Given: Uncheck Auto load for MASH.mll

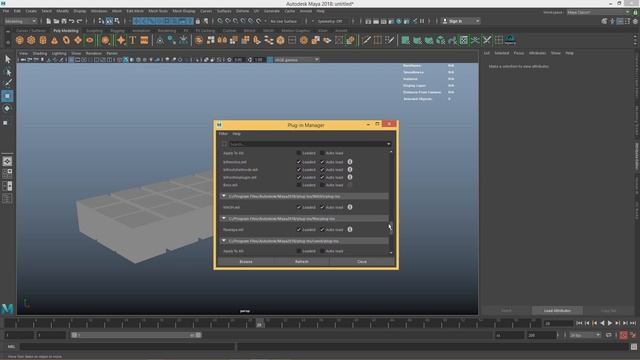Looking at the screenshot, I should 322,207.
